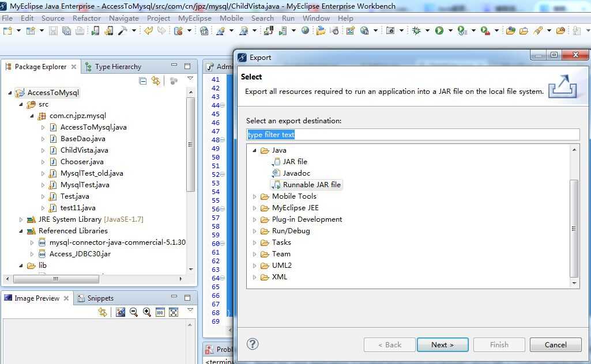Click the paintbrush toolbar icon
This screenshot has height=364, width=591.
[x=538, y=31]
